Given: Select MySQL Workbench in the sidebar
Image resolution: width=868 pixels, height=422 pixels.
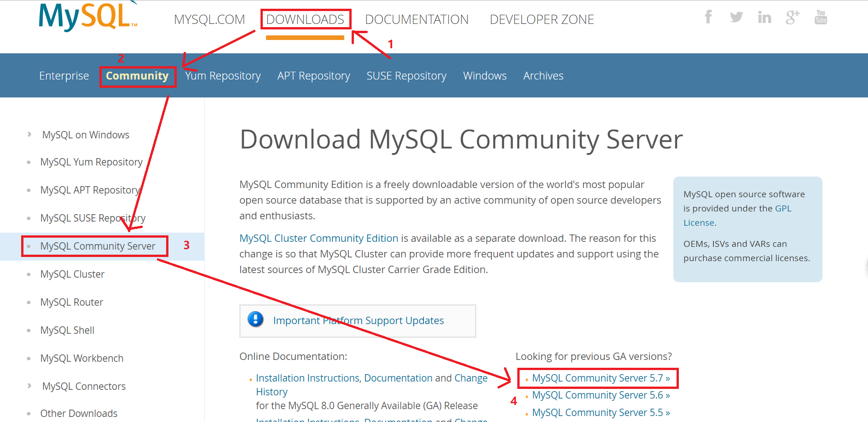Looking at the screenshot, I should point(81,358).
